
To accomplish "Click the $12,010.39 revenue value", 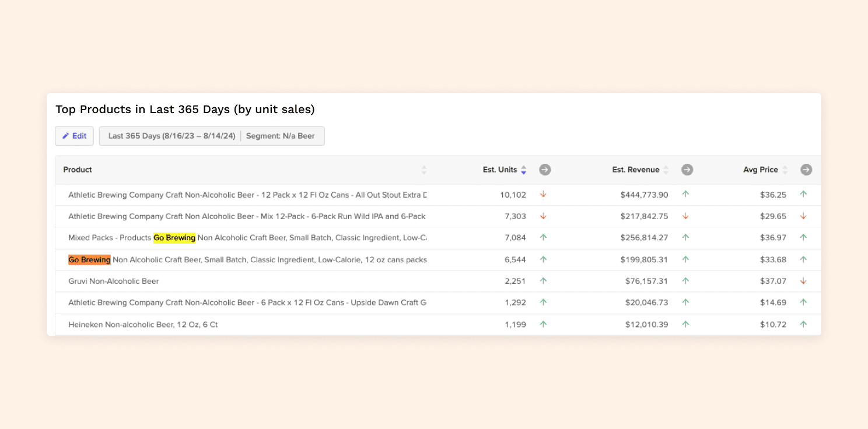I will (x=647, y=324).
